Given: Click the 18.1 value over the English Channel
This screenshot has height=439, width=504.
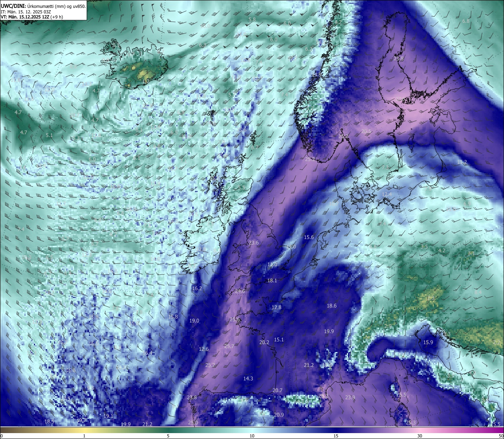Looking at the screenshot, I should click(272, 281).
